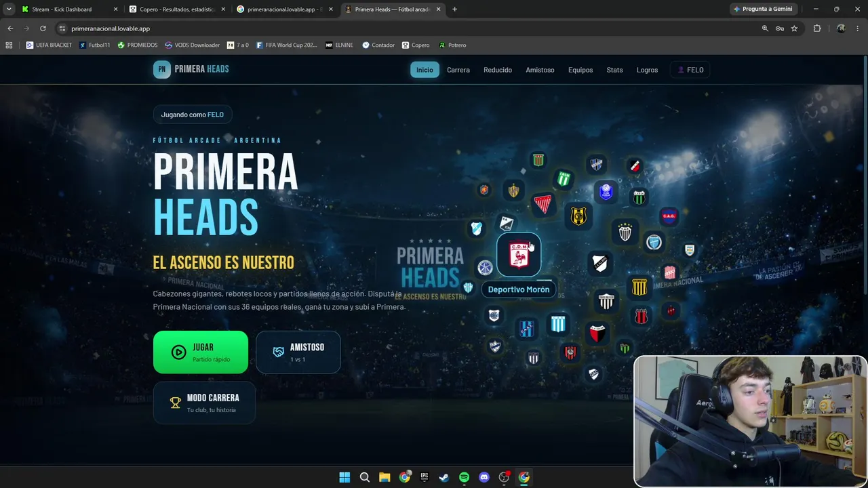Launch Steam from the taskbar

tap(444, 477)
